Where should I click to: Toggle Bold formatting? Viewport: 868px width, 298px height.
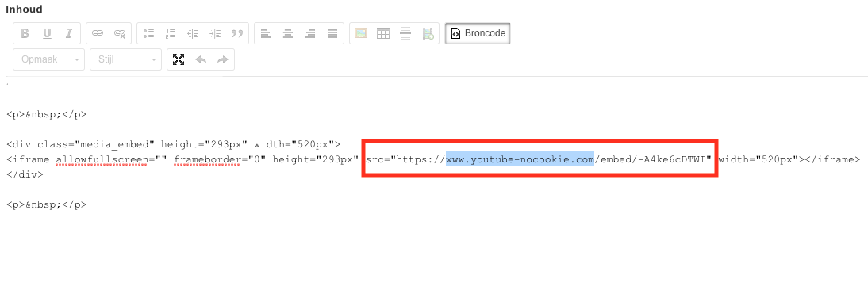25,33
